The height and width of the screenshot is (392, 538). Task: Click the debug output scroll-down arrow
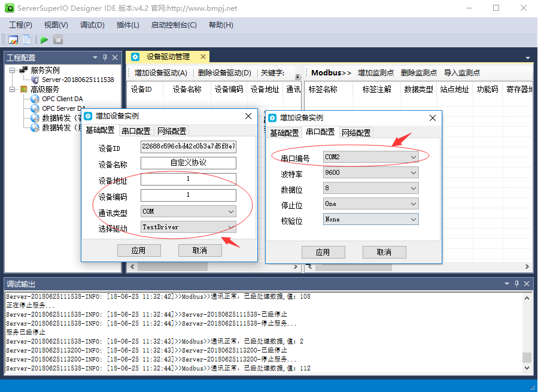(x=527, y=367)
